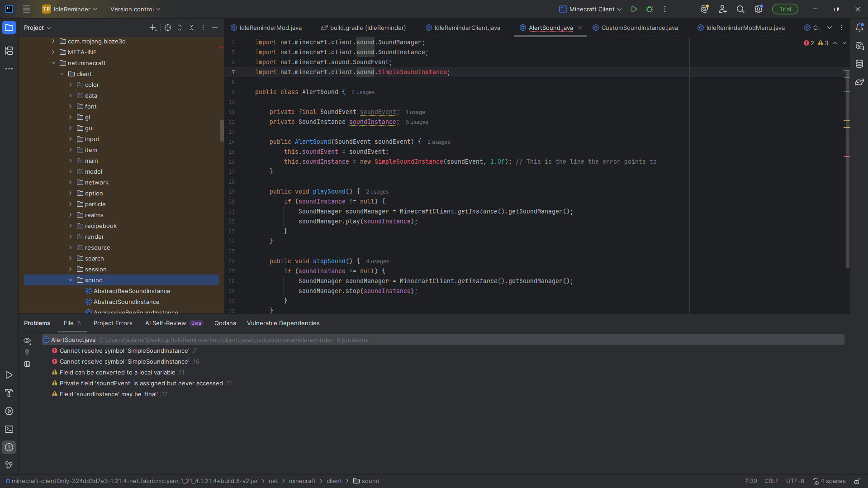Close the AlertSound.java tab
868x488 pixels.
(x=580, y=28)
